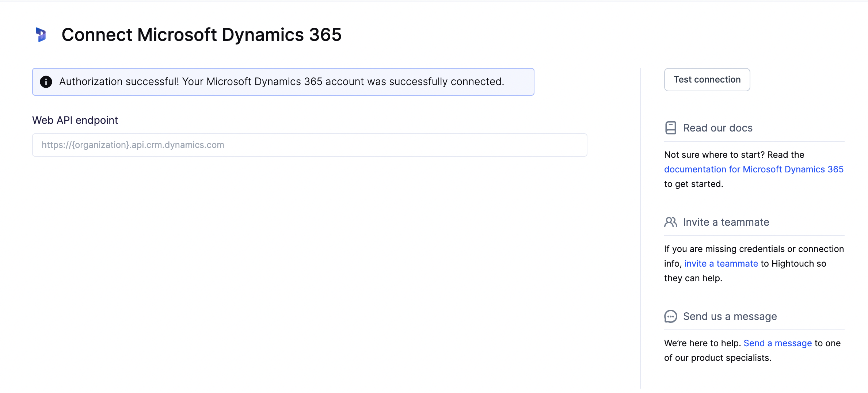
Task: Click inside the Web API endpoint field
Action: [310, 145]
